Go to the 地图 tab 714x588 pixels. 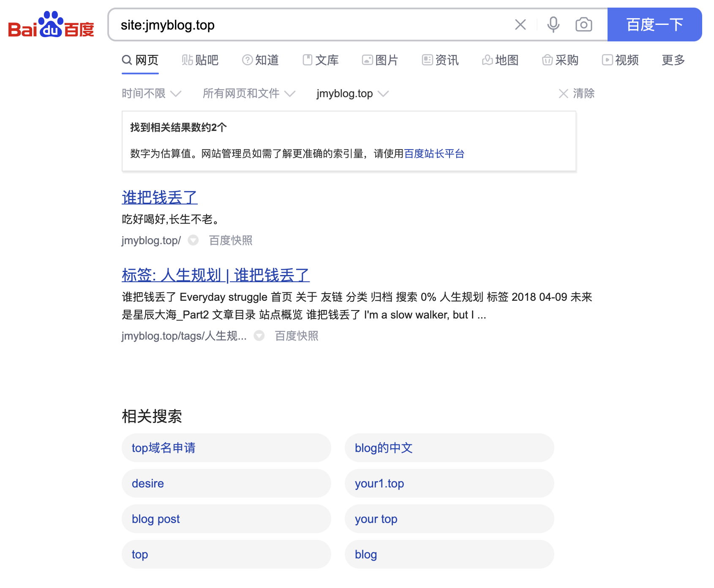pyautogui.click(x=500, y=60)
